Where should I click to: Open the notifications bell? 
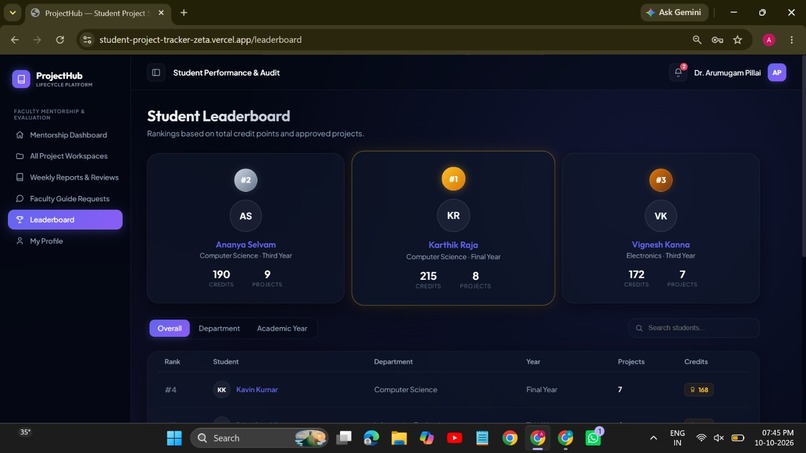tap(678, 73)
